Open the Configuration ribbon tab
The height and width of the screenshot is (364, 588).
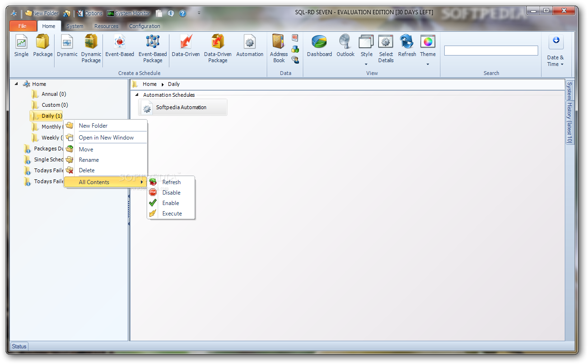pos(145,26)
